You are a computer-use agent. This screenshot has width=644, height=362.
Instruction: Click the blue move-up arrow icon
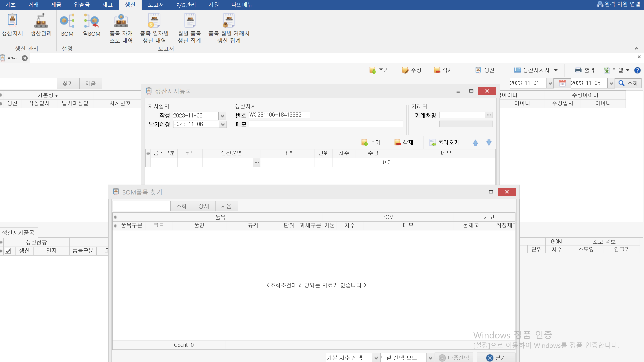[475, 143]
